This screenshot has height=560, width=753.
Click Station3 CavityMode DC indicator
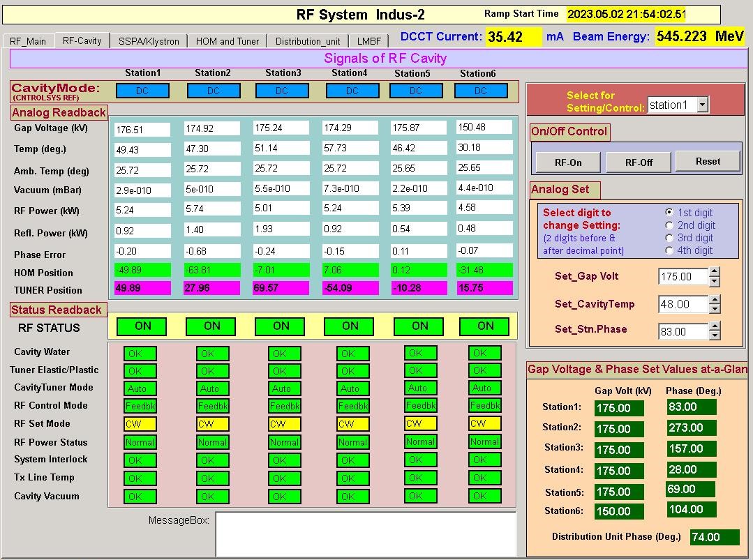coord(282,91)
